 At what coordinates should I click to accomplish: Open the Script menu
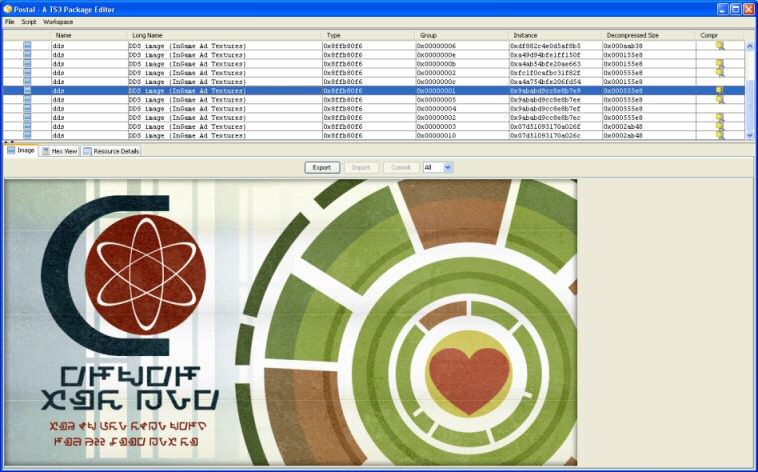[x=29, y=22]
